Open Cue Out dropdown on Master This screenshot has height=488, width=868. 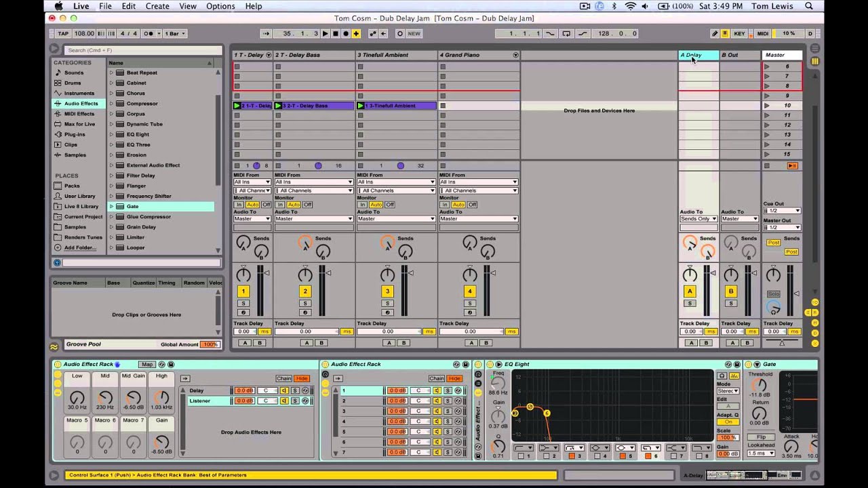(782, 211)
